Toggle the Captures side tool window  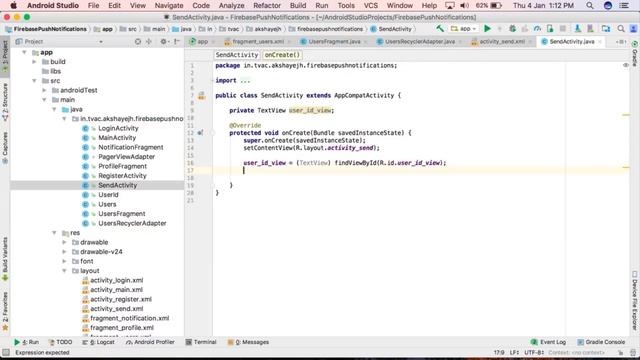(x=5, y=148)
